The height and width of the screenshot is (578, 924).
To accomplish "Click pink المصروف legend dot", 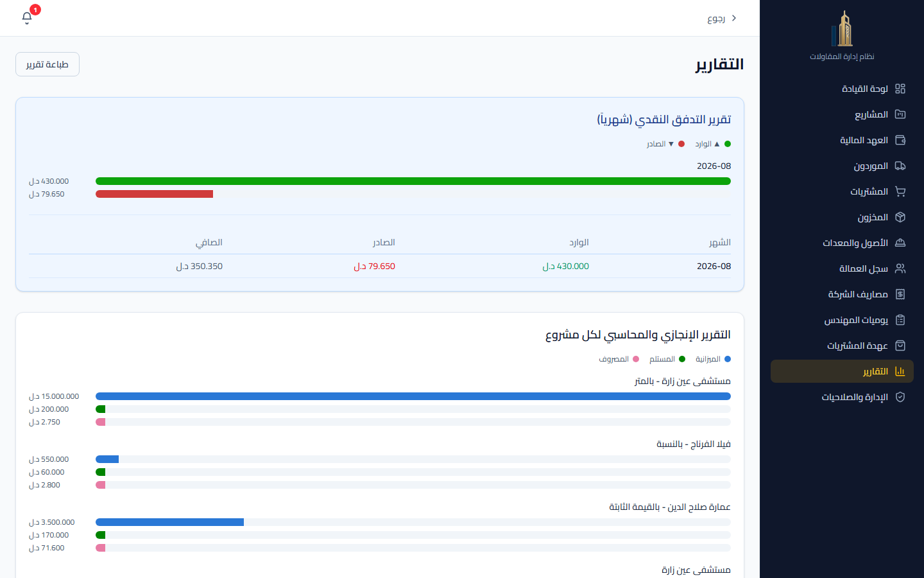I will coord(636,359).
